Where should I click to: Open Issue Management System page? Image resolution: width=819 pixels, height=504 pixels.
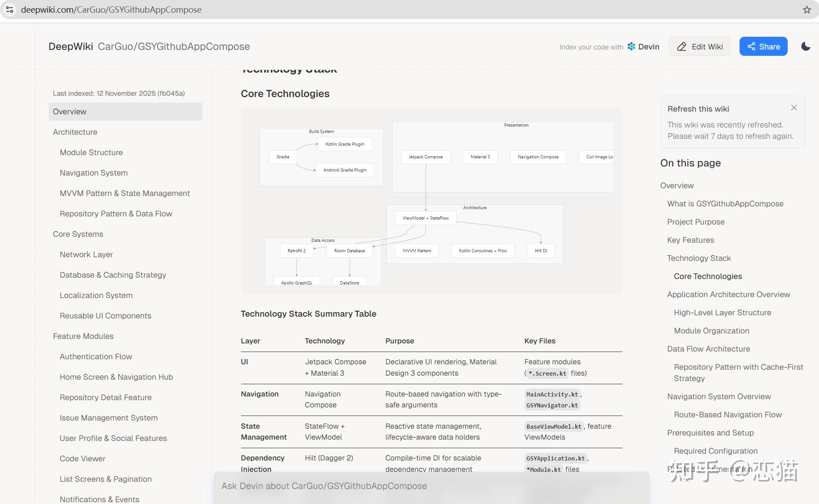coord(109,418)
